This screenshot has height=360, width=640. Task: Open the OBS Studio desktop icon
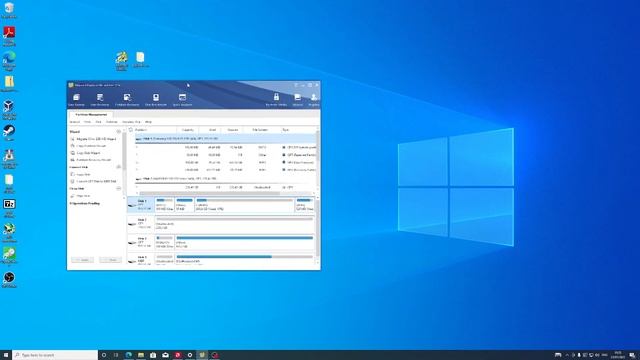(9, 280)
